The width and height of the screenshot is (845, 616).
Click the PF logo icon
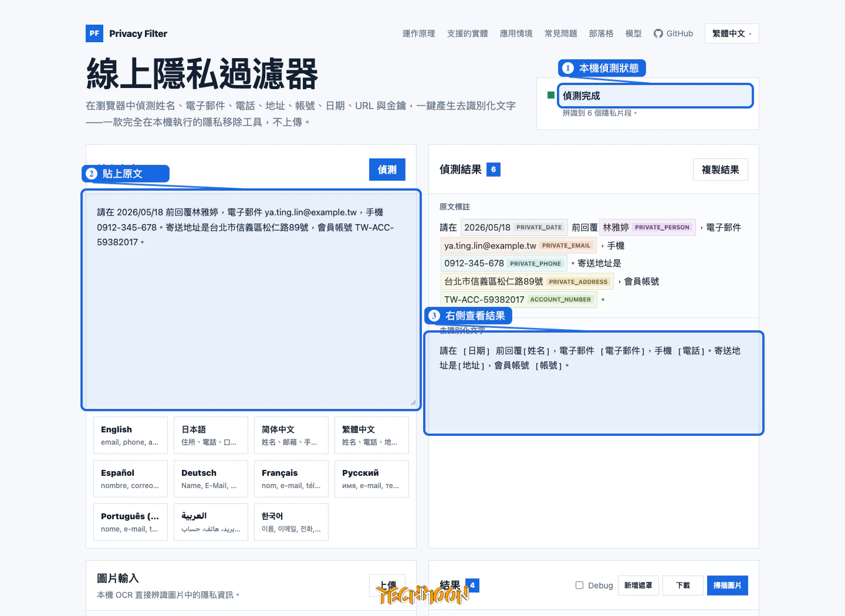tap(94, 33)
